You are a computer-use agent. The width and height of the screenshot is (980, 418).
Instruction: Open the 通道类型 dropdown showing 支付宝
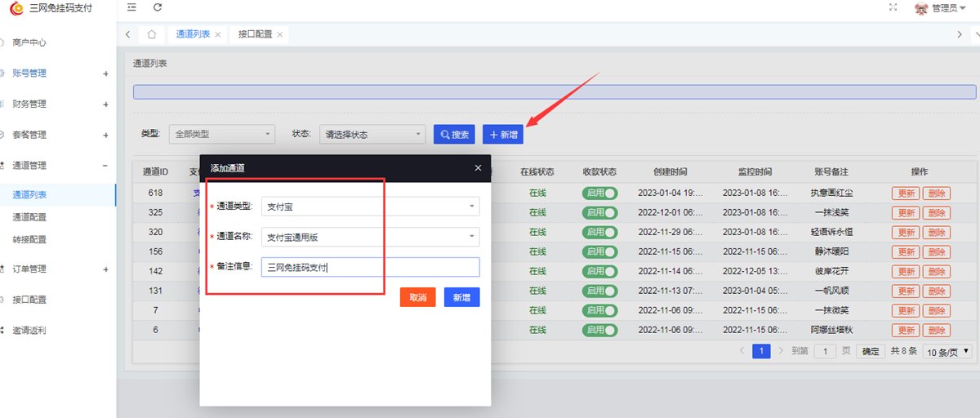pos(370,207)
